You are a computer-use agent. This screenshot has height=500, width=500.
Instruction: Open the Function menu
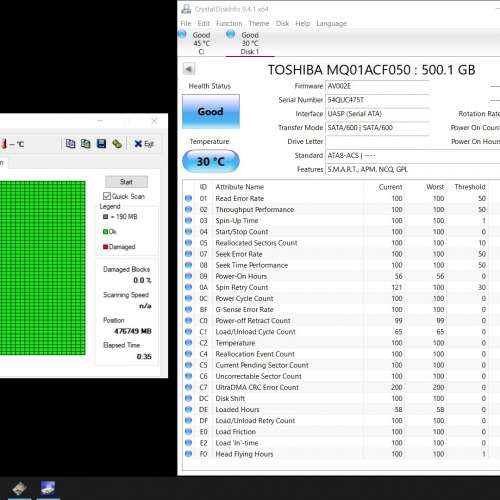[229, 23]
